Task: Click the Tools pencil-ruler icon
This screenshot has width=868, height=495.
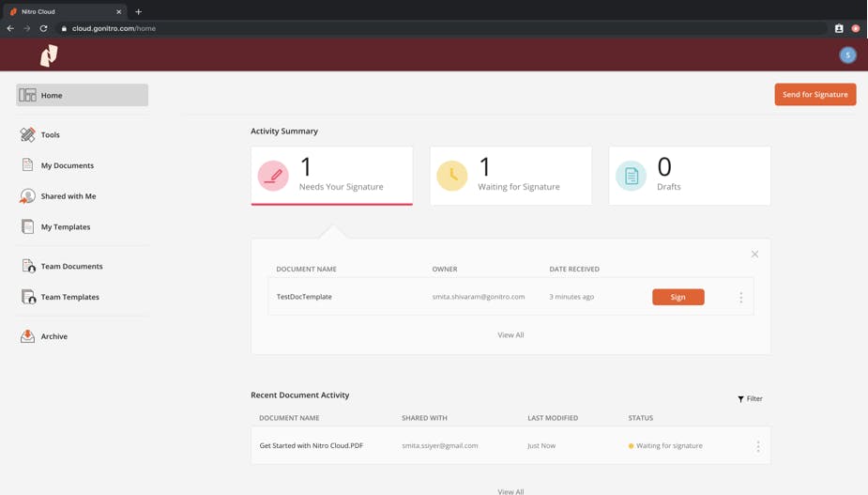Action: (x=27, y=134)
